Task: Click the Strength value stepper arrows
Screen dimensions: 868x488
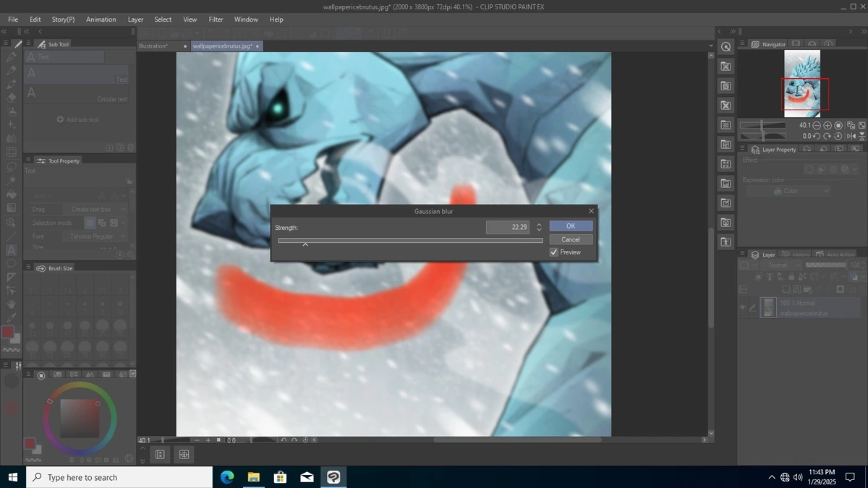Action: [x=539, y=227]
